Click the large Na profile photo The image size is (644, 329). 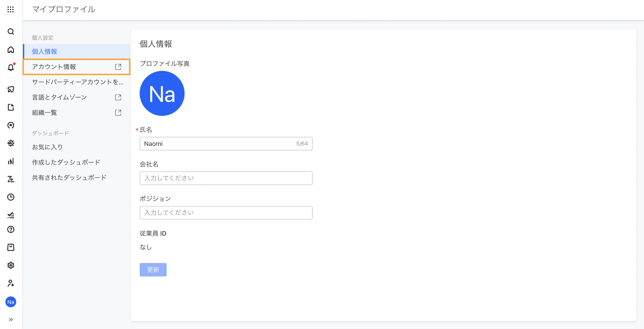pos(162,93)
